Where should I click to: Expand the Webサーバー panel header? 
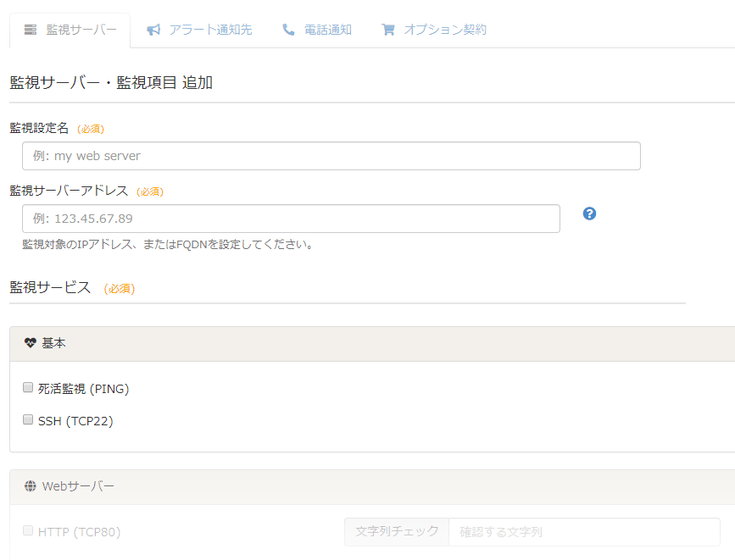(x=373, y=486)
